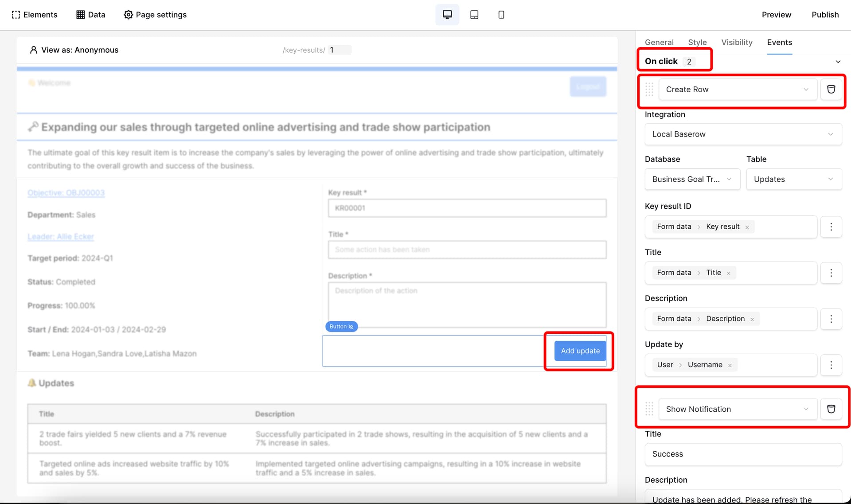The width and height of the screenshot is (851, 504).
Task: Click the Publish button
Action: pyautogui.click(x=825, y=15)
